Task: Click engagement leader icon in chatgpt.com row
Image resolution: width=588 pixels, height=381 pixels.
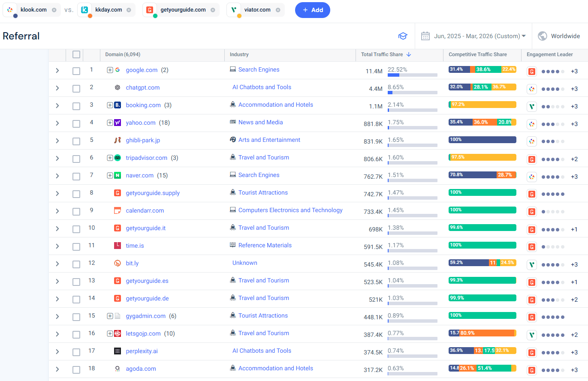Action: click(532, 89)
